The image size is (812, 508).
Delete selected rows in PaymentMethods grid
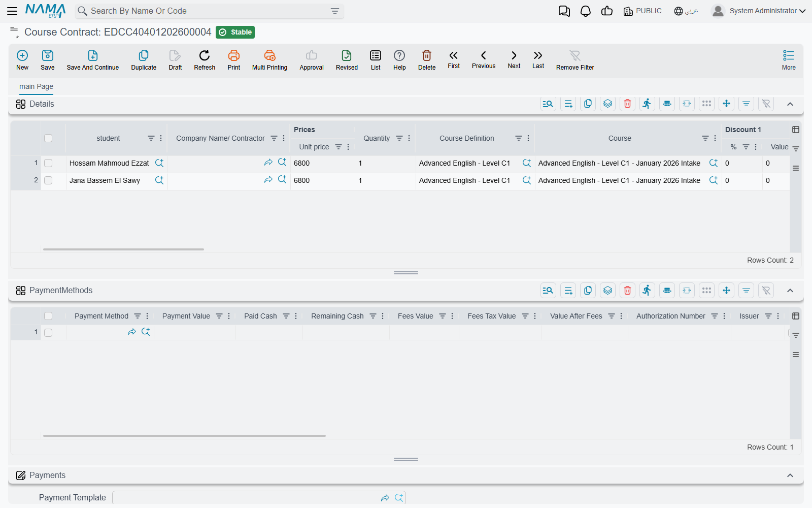[627, 291]
